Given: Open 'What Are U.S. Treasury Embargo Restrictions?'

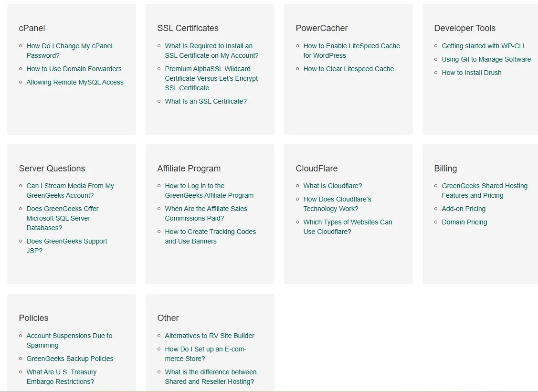Looking at the screenshot, I should (x=62, y=377).
